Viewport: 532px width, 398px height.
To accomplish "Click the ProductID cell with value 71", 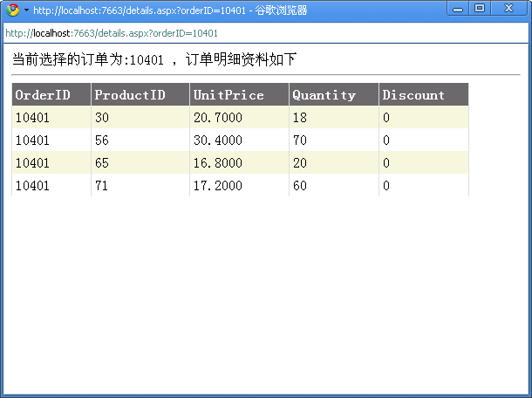I will pyautogui.click(x=102, y=186).
